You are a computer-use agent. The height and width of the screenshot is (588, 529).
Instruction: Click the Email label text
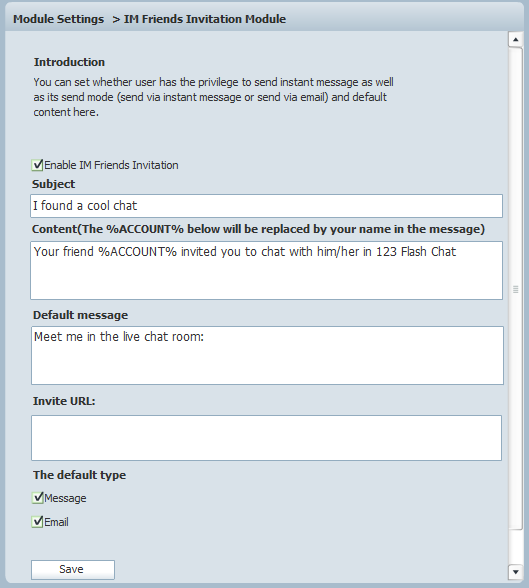[56, 522]
